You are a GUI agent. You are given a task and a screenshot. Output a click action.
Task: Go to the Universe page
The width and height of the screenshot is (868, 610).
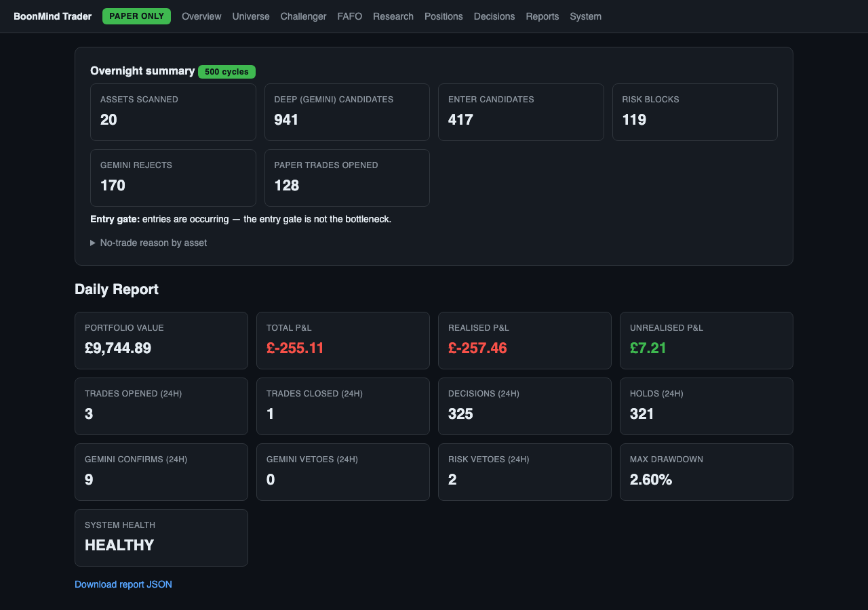[x=251, y=16]
